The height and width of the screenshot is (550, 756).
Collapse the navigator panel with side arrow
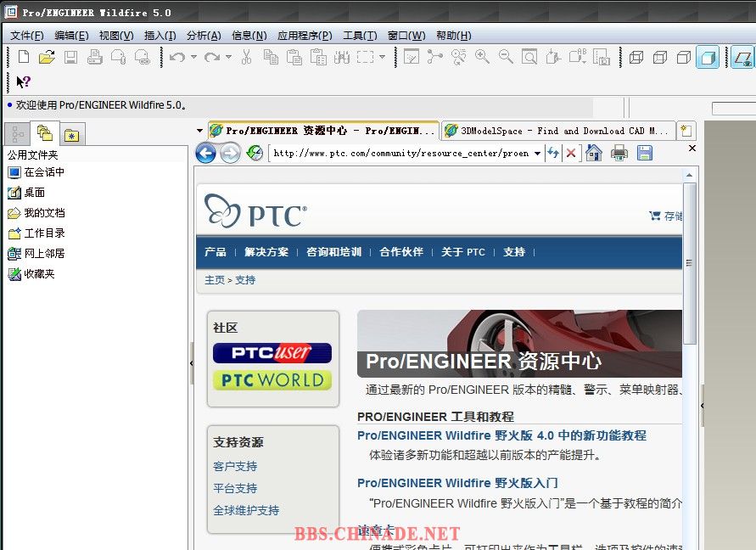pyautogui.click(x=192, y=363)
